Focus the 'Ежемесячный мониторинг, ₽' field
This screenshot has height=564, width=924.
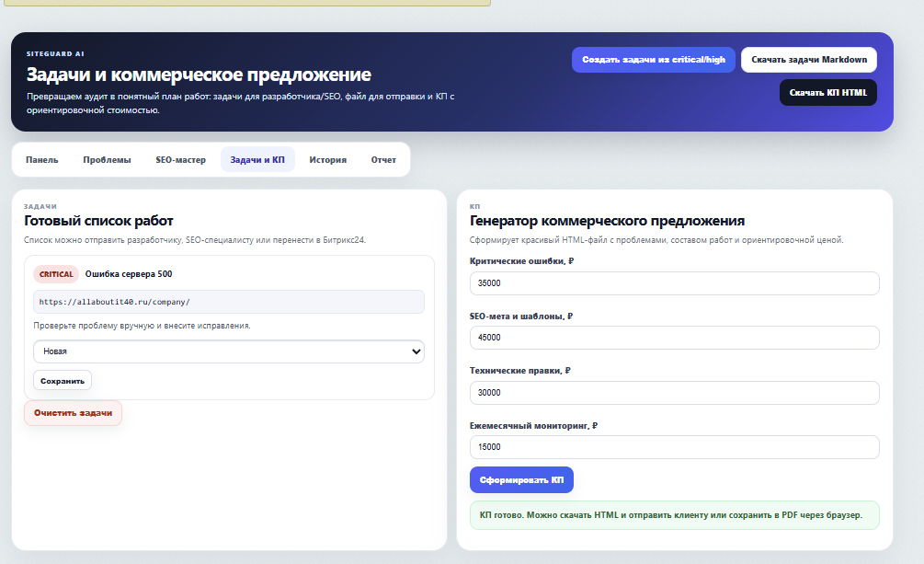click(x=674, y=446)
